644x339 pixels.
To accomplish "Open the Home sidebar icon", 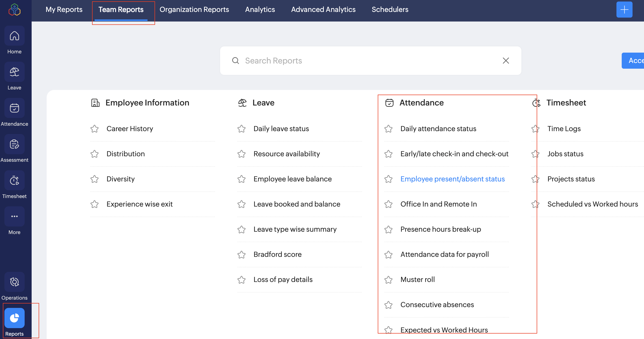I will click(x=14, y=36).
